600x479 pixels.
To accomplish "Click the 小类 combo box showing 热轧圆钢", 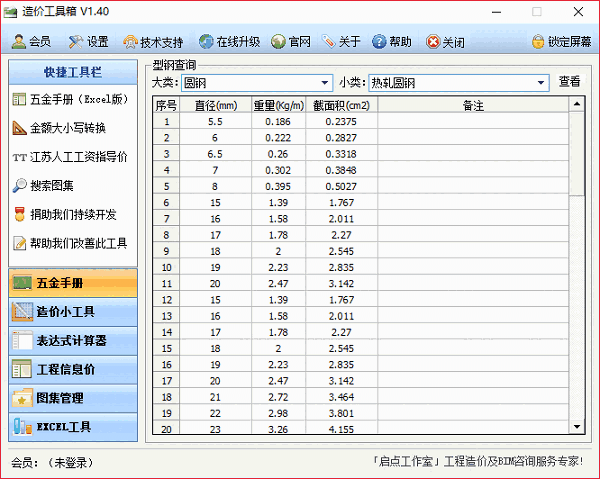I will (x=459, y=83).
